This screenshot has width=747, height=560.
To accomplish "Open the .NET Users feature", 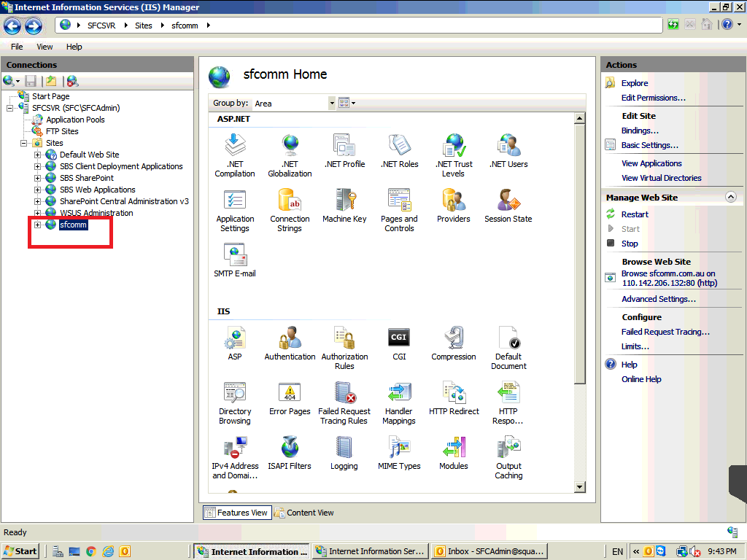I will [x=508, y=151].
